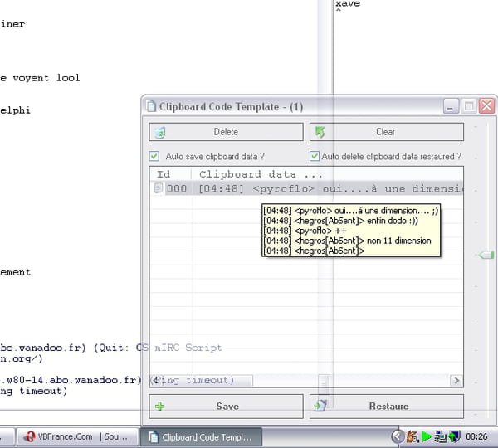Toggle 'Auto save clipboard data ?' checkbox

click(154, 156)
